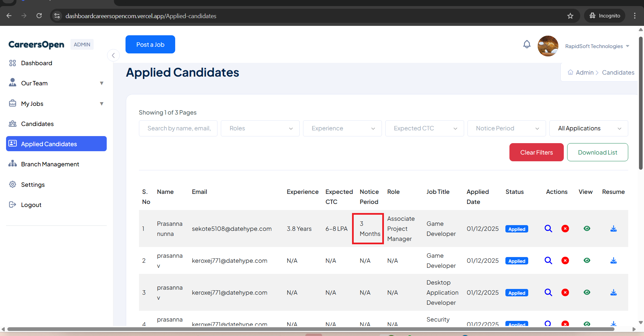Download resume for Prasanna nunna
Image resolution: width=644 pixels, height=336 pixels.
tap(613, 229)
